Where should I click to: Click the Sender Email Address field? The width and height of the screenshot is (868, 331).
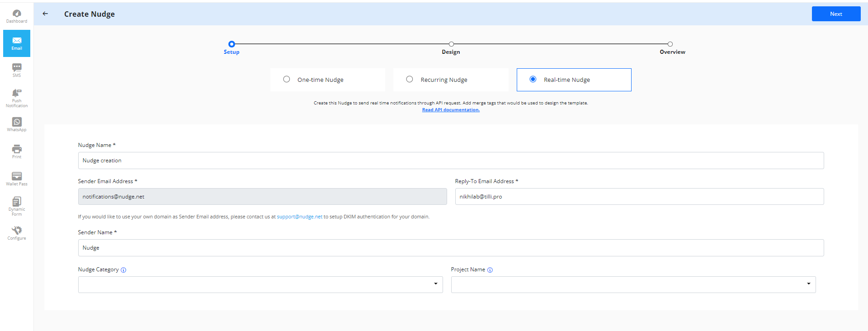point(262,197)
